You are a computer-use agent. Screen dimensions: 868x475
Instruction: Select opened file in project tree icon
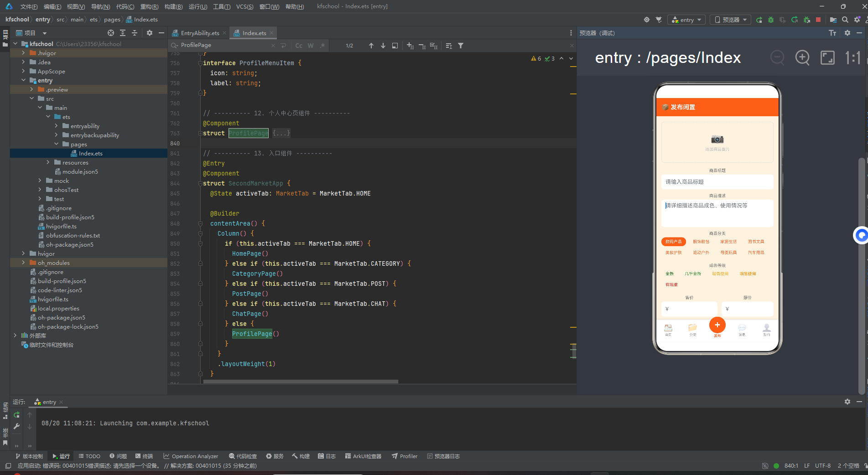111,33
